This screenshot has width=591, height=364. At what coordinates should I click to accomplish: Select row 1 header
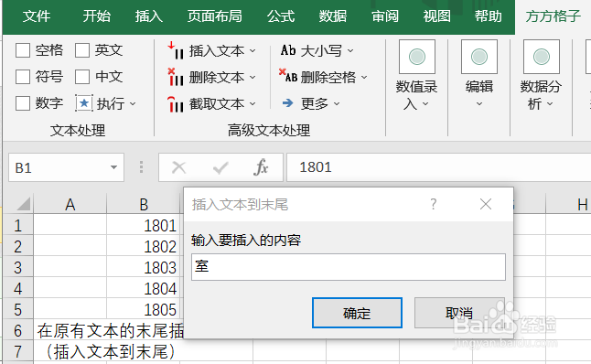pyautogui.click(x=17, y=226)
